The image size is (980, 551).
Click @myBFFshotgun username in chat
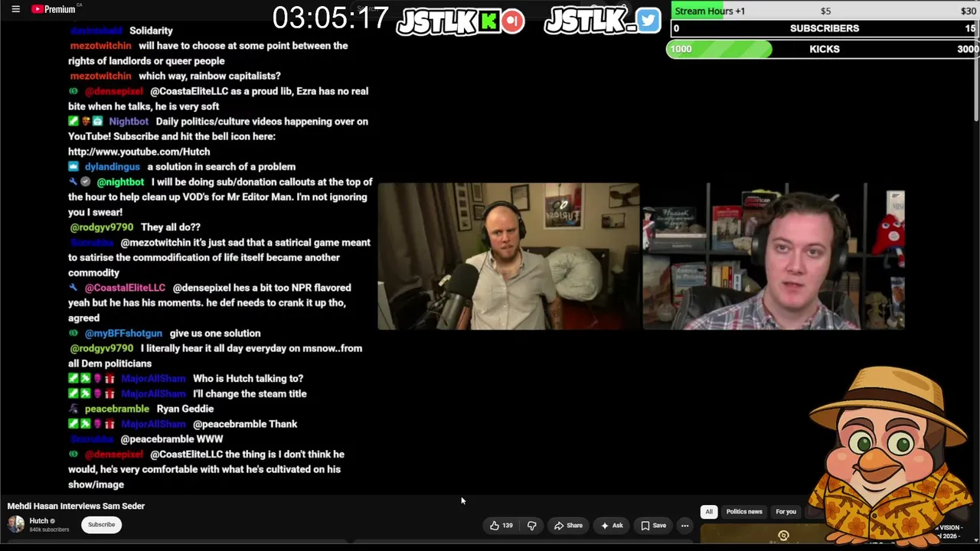point(123,334)
